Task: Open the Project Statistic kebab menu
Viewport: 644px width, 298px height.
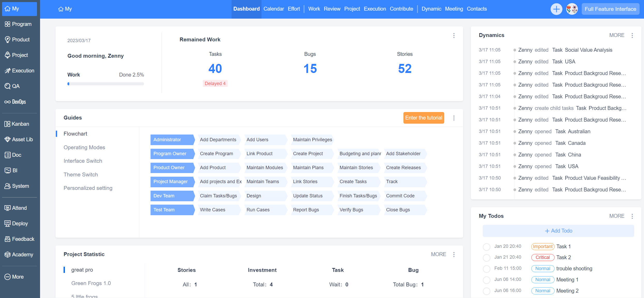Action: (454, 254)
